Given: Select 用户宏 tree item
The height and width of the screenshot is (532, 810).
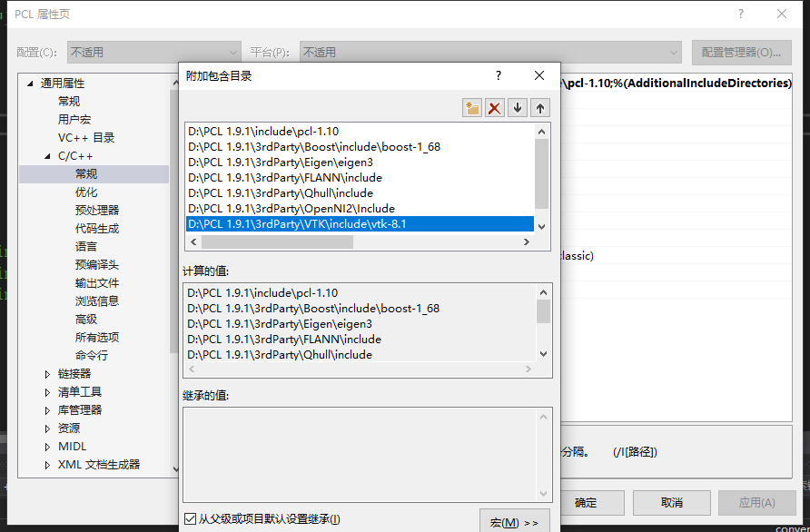Looking at the screenshot, I should [x=74, y=119].
